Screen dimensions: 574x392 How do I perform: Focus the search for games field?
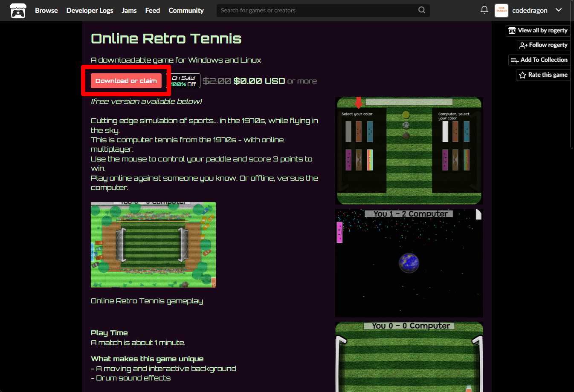click(323, 10)
